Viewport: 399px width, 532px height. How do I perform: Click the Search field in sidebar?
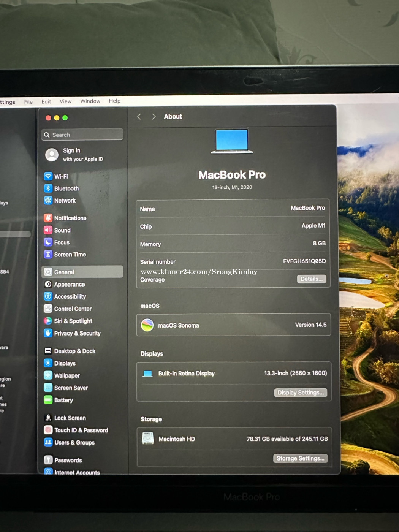[x=82, y=135]
